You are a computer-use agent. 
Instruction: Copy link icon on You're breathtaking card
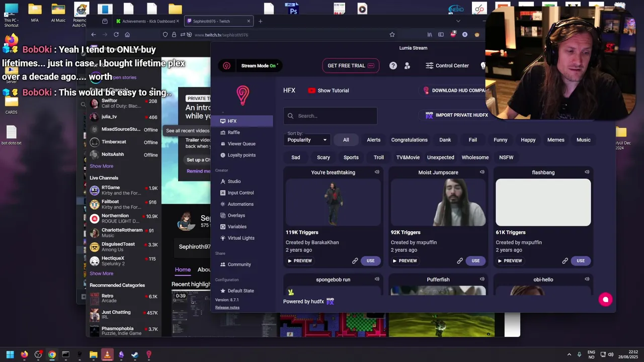click(355, 261)
